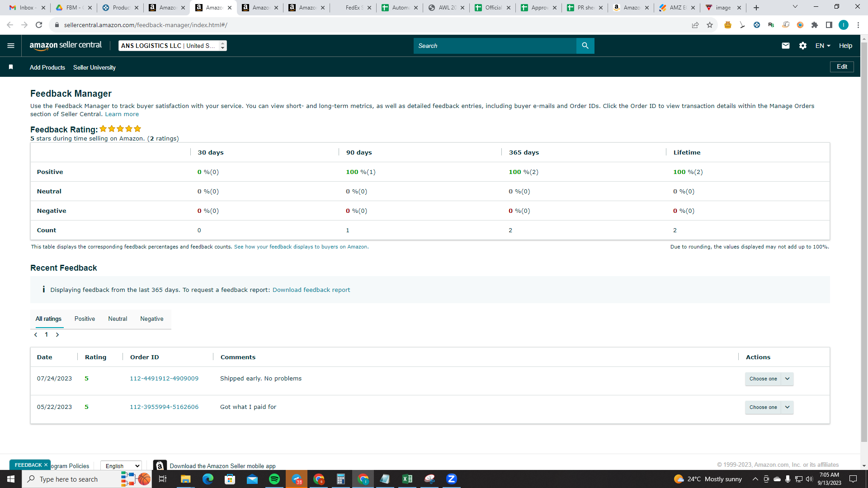The height and width of the screenshot is (488, 868).
Task: Open the English language footer dropdown
Action: pyautogui.click(x=121, y=466)
